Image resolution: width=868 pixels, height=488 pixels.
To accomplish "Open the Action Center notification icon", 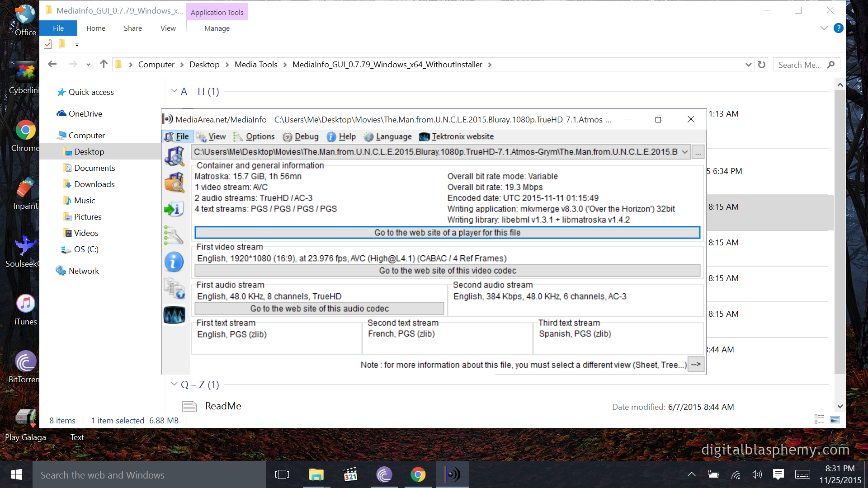I will [x=778, y=474].
